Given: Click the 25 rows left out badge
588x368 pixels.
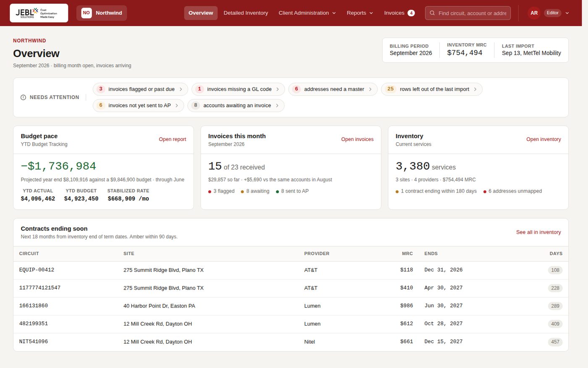Looking at the screenshot, I should click(x=391, y=89).
